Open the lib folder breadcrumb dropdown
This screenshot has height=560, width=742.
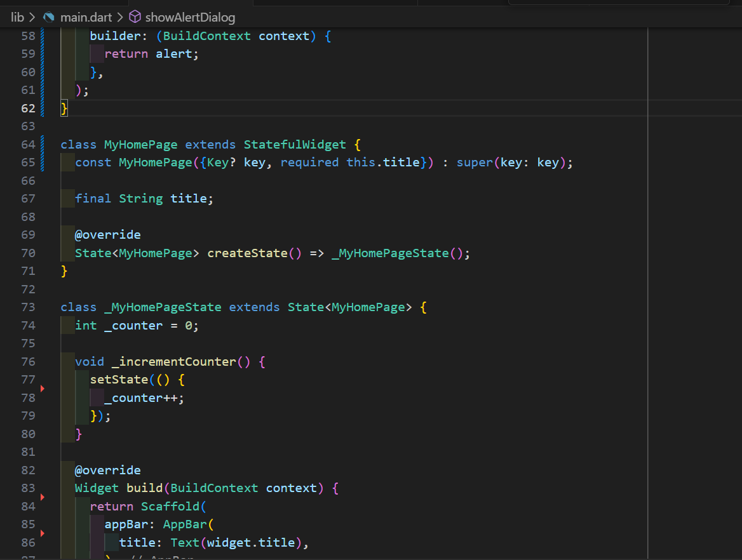tap(17, 17)
